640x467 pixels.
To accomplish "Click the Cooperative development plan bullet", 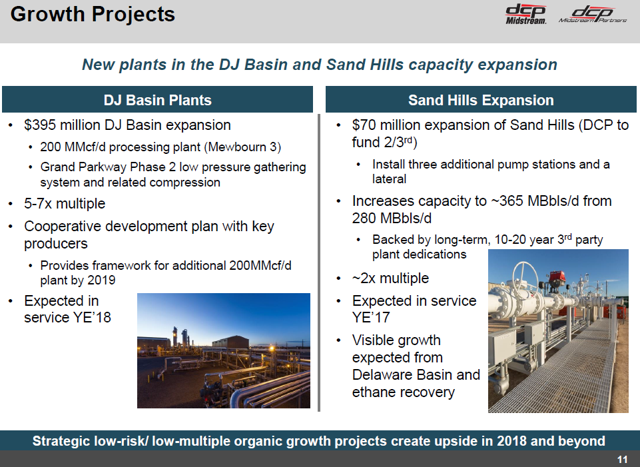I will 149,235.
